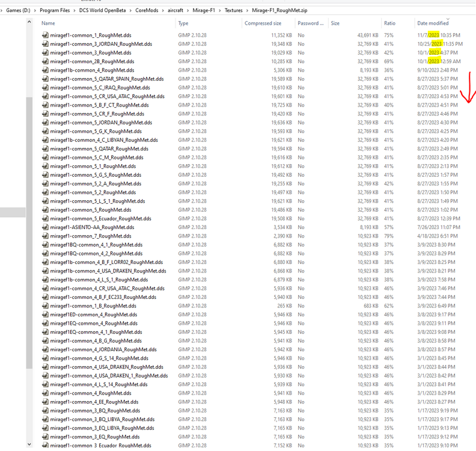
Task: Select the icon of miragef1EQ-common_4_1_RoughMet.dds
Action: [45, 332]
